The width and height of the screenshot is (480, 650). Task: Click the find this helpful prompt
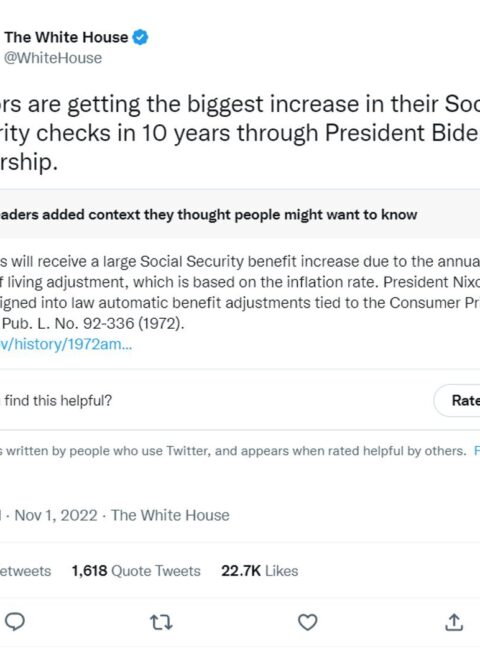56,400
